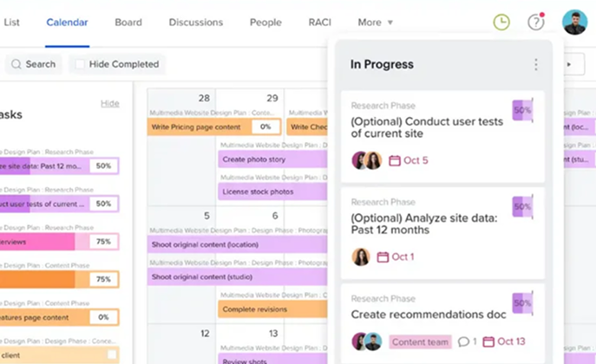Open the Write Pricing page content task
The width and height of the screenshot is (596, 364).
[x=199, y=127]
